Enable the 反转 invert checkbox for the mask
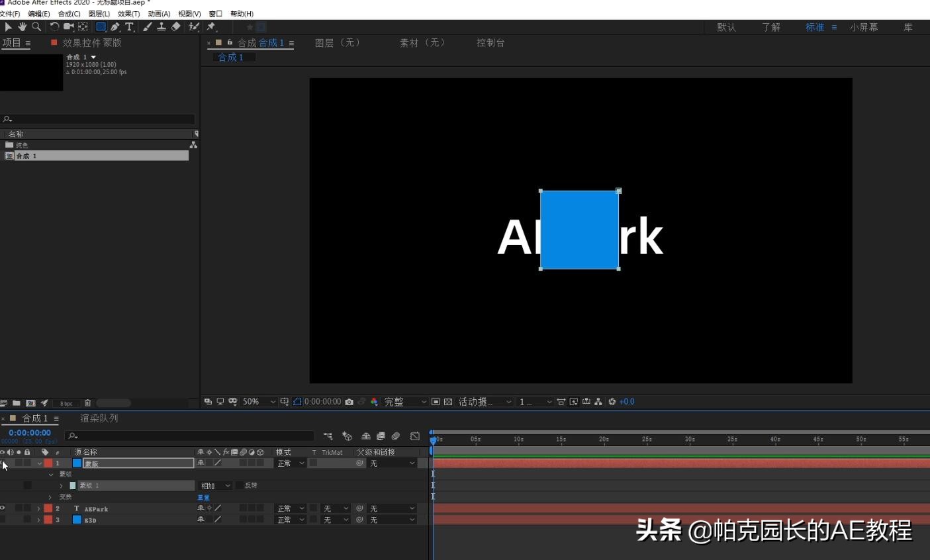Image resolution: width=930 pixels, height=560 pixels. [x=238, y=485]
